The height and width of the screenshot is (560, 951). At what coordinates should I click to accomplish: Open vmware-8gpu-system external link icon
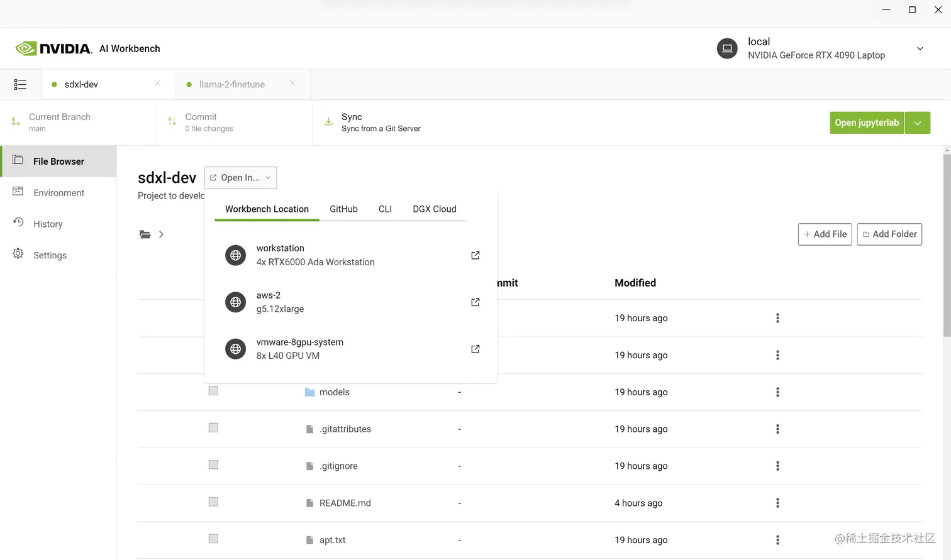[x=475, y=349]
